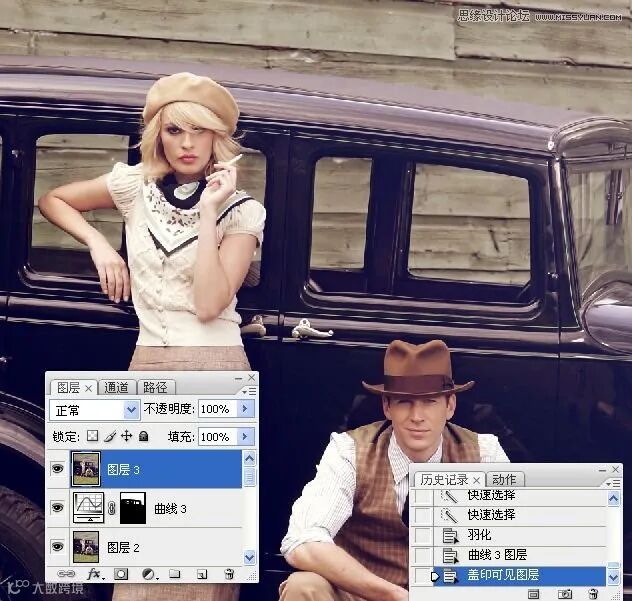The image size is (632, 601).
Task: Click the icon beside 曲线 3 图层 history state
Action: pyautogui.click(x=450, y=555)
